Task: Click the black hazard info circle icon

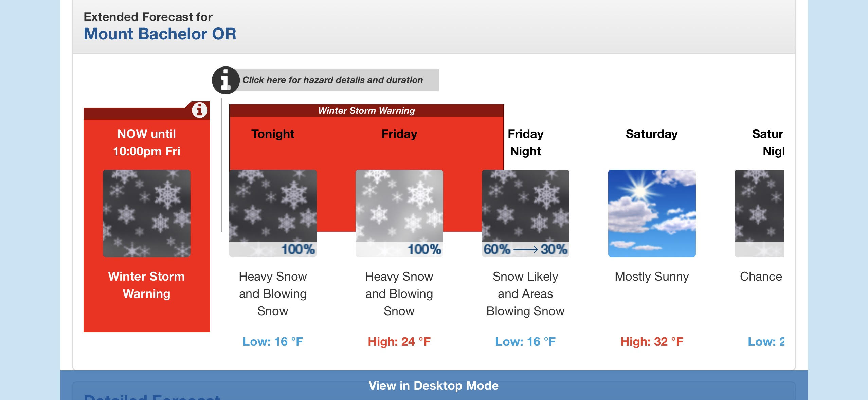Action: click(x=226, y=80)
